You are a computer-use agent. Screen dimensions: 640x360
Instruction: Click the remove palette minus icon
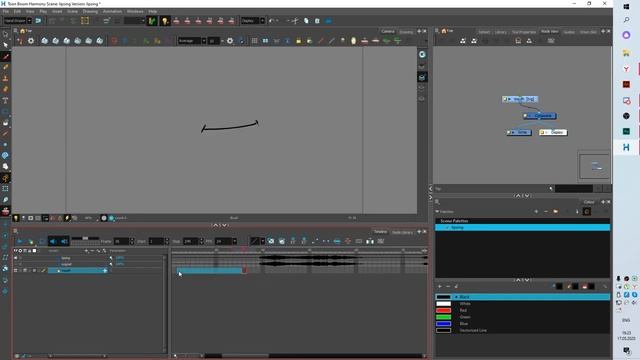pyautogui.click(x=546, y=211)
